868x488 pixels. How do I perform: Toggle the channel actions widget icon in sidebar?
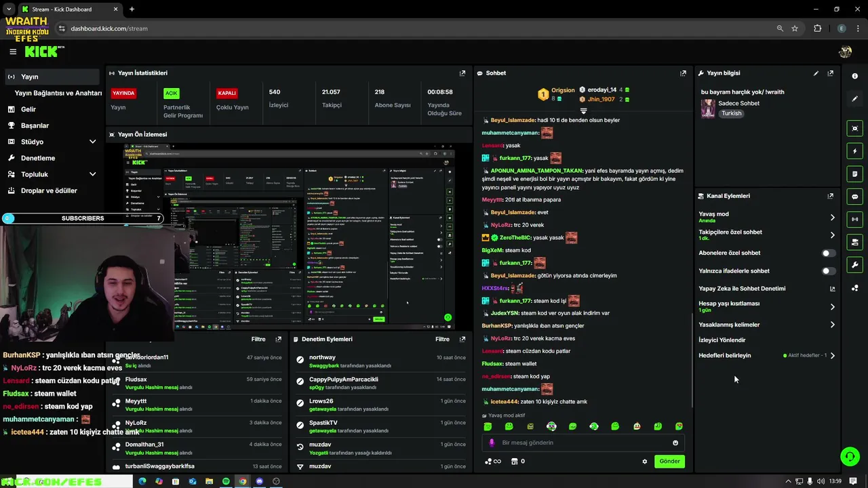[854, 242]
